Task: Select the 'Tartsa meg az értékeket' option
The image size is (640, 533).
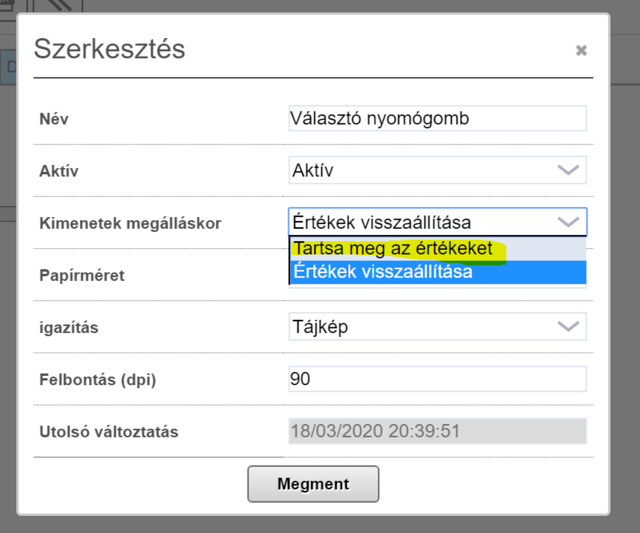Action: click(392, 249)
